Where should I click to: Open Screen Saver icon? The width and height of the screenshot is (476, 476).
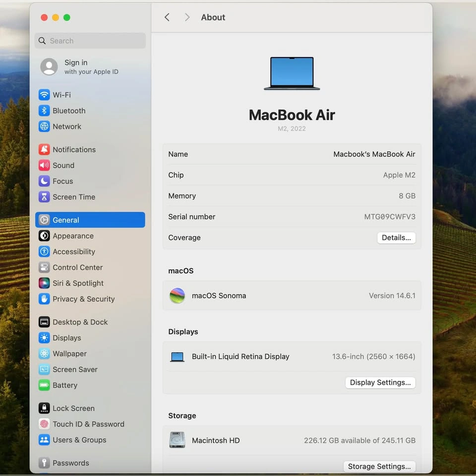pyautogui.click(x=44, y=369)
